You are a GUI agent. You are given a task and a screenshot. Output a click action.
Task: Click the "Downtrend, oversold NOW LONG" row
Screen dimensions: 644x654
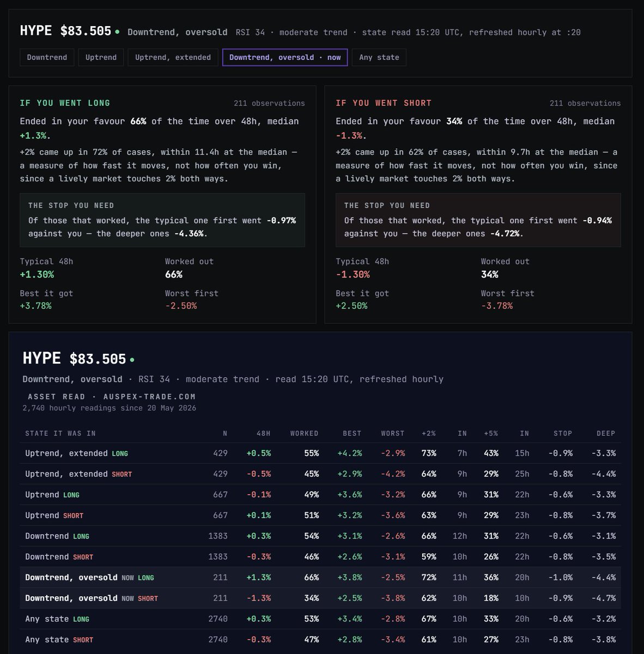320,578
